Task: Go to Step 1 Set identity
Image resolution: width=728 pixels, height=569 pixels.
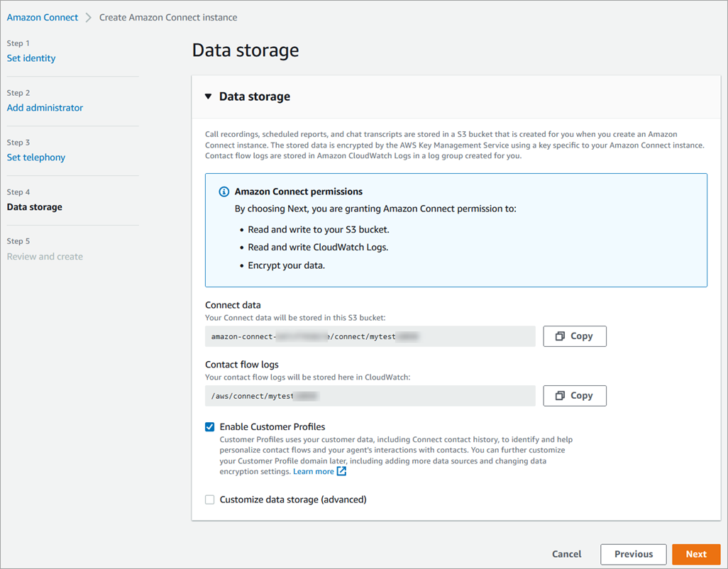Action: coord(31,57)
